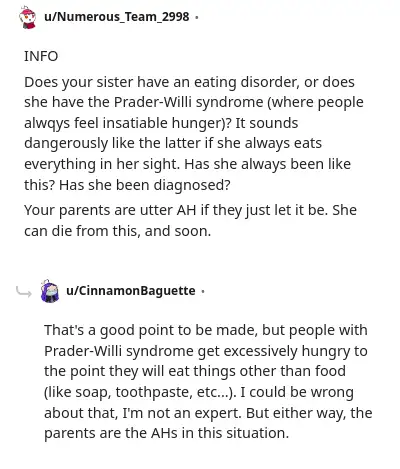Click the misspelled word "alwqys"

pos(47,123)
